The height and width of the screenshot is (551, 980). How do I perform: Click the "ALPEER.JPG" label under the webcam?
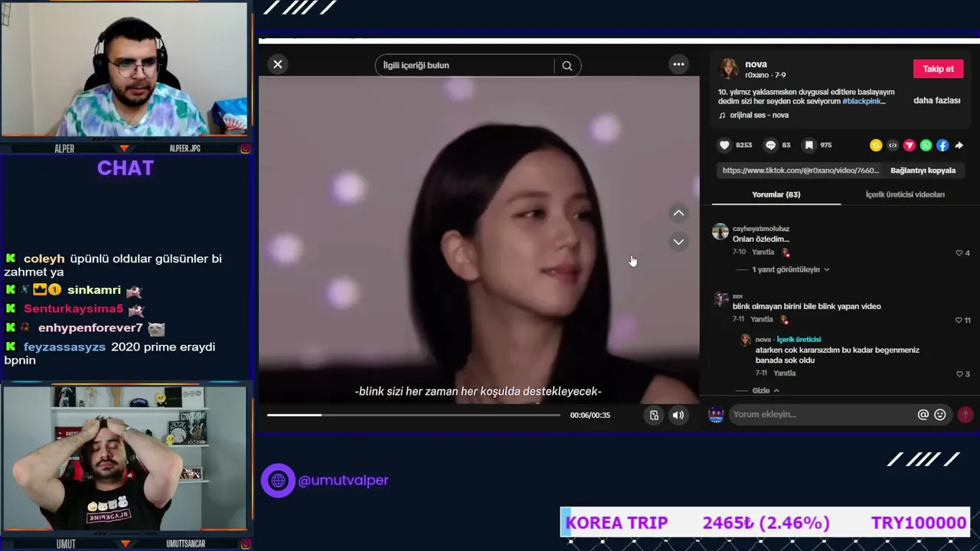[x=185, y=148]
